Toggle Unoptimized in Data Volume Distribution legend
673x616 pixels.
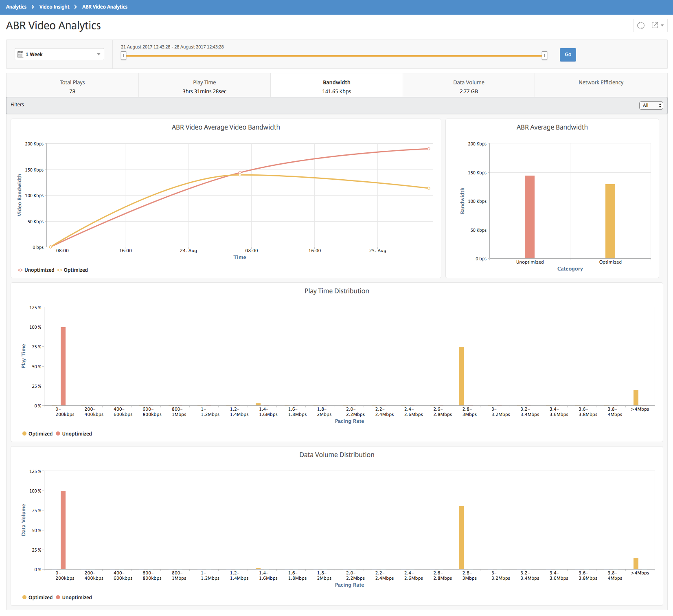(x=74, y=598)
